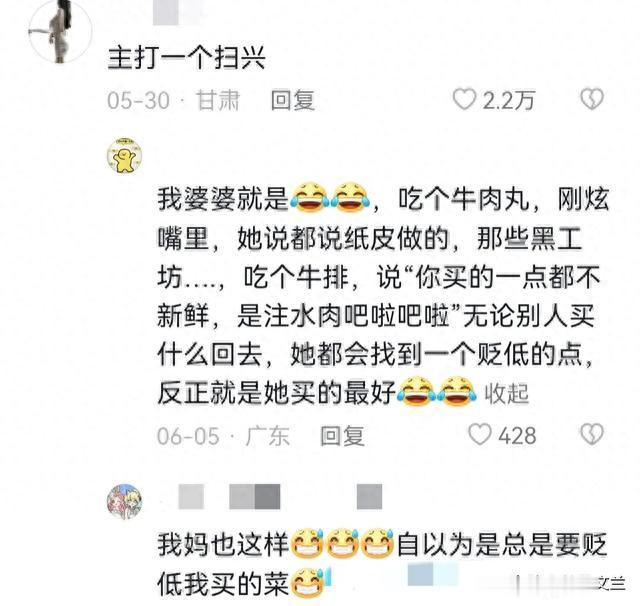This screenshot has height=606, width=640.
Task: Click the 05-30 · 甘肃 timestamp
Action: click(173, 100)
